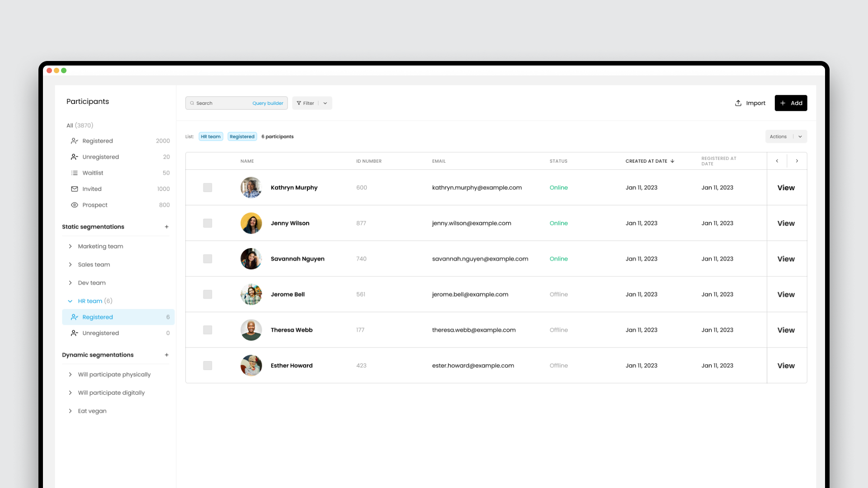Viewport: 868px width, 488px height.
Task: Click the Invited envelope icon
Action: click(75, 189)
